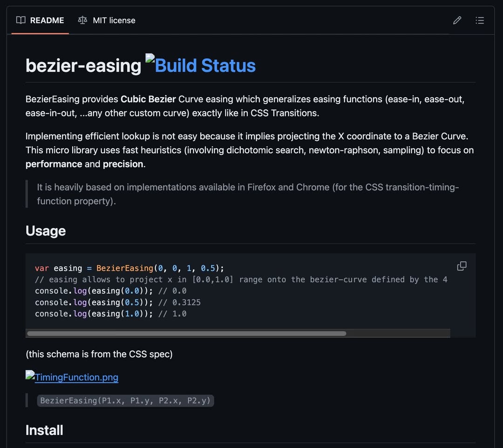Screen dimensions: 503x448
Task: Click the Usage section heading
Action: pos(46,231)
